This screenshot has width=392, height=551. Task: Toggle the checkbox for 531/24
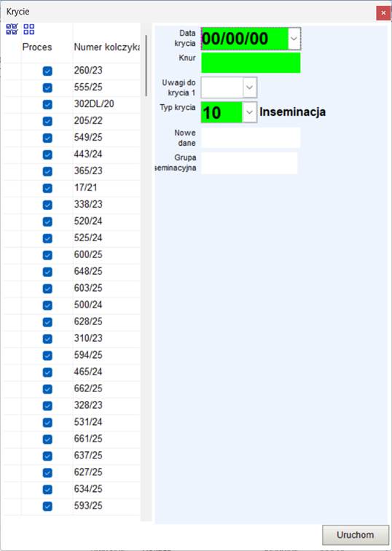pyautogui.click(x=47, y=423)
